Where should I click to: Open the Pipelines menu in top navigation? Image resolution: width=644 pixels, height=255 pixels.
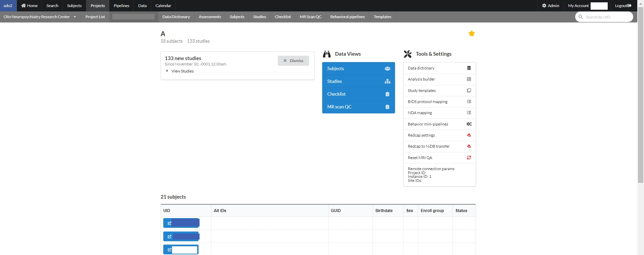tap(121, 6)
